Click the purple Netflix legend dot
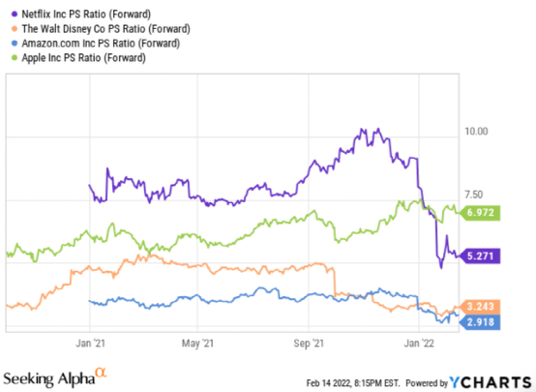536x392 pixels. [15, 15]
